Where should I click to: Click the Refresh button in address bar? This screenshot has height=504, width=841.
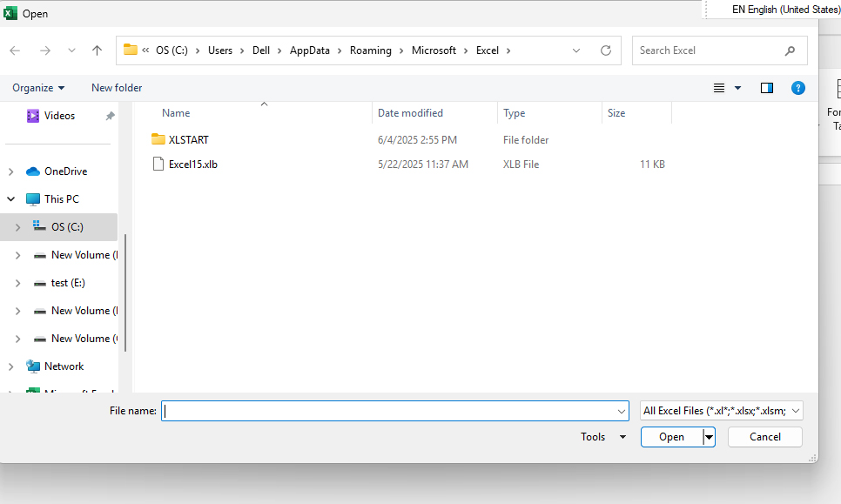tap(606, 50)
